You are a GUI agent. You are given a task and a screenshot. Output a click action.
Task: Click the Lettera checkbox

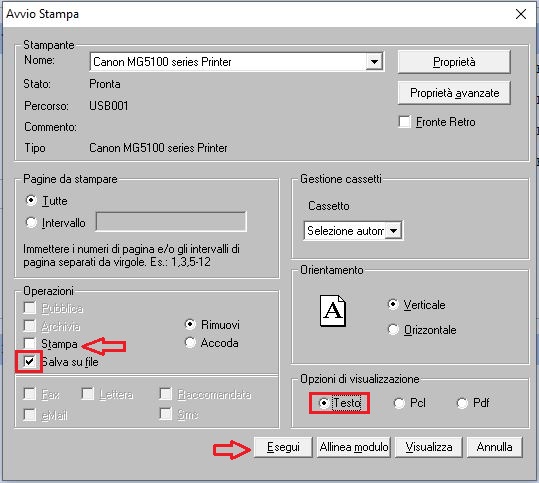tap(88, 394)
